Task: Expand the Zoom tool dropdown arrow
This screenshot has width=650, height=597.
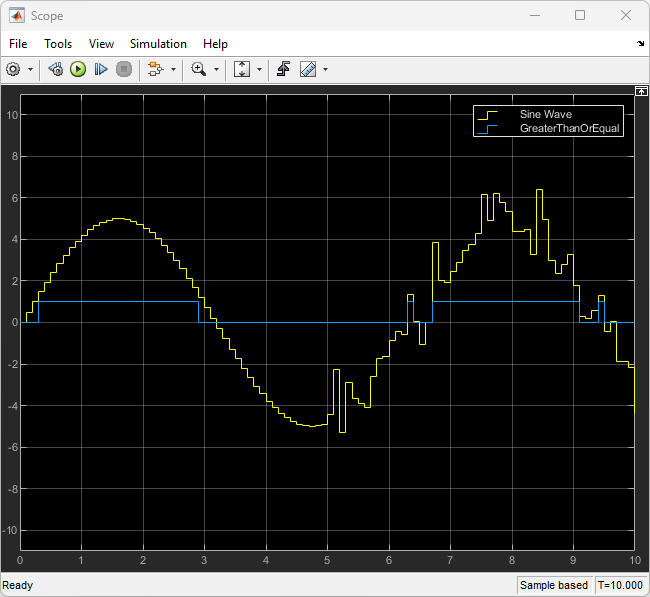Action: pyautogui.click(x=216, y=70)
